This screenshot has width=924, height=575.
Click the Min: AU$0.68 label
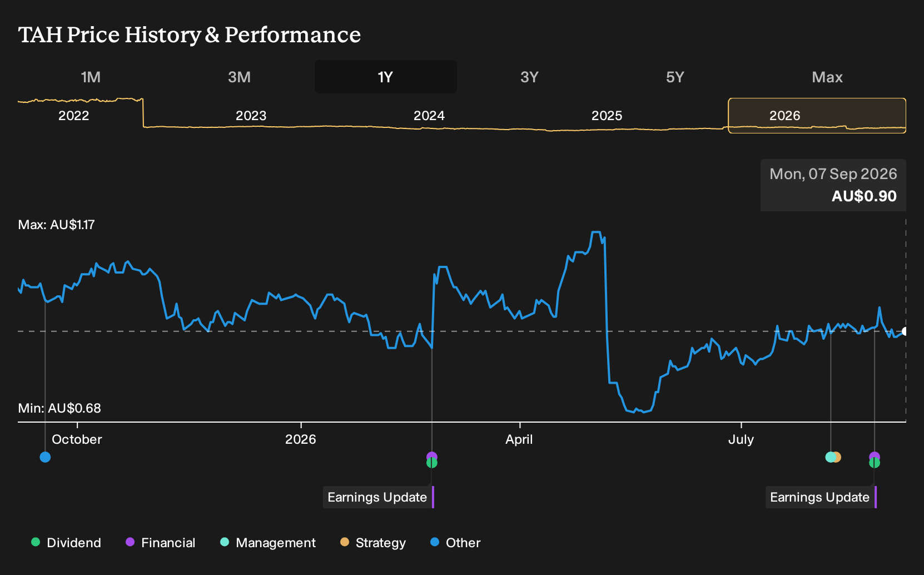(59, 408)
